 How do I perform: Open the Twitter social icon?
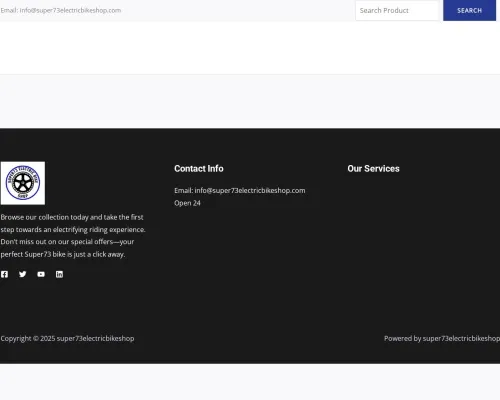23,274
